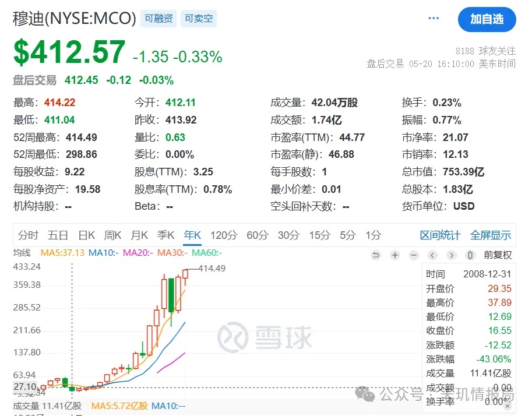
Task: Click the 盘后交易 412.45 after-hours price
Action: click(82, 80)
